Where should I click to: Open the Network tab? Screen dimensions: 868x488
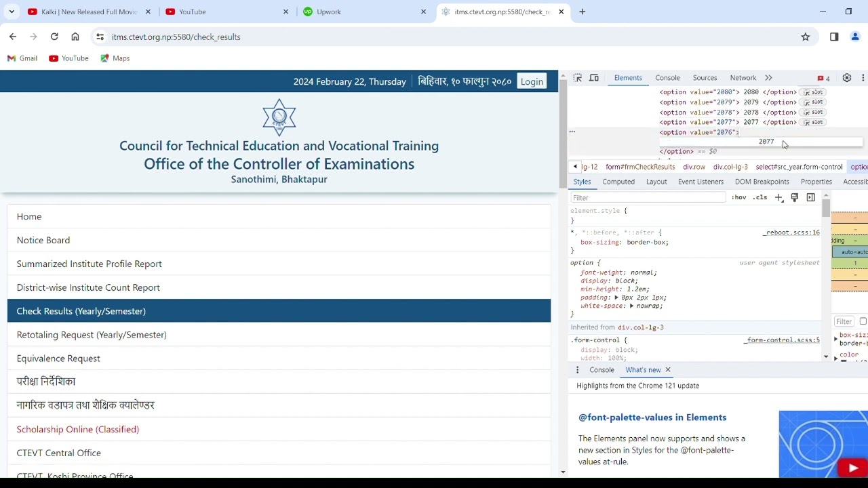coord(743,78)
